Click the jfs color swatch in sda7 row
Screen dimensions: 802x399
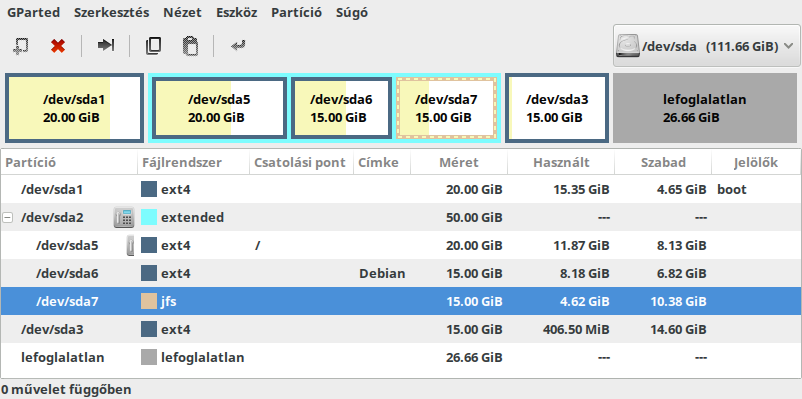[149, 301]
